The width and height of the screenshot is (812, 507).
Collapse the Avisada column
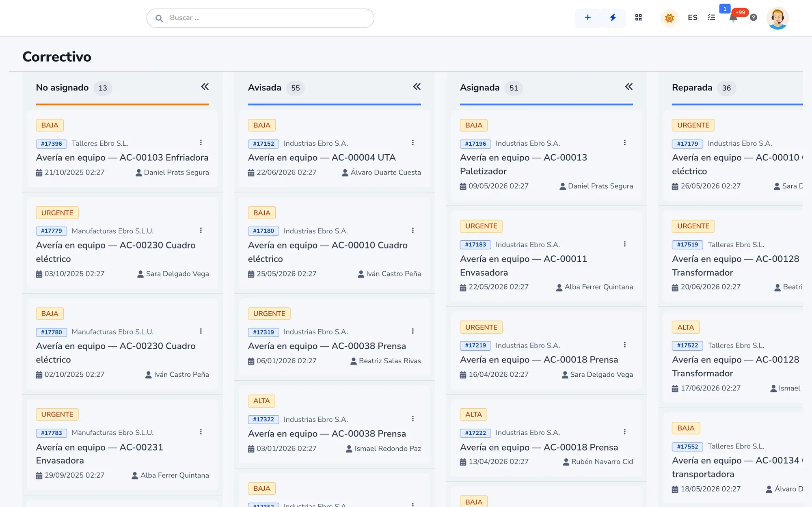417,86
